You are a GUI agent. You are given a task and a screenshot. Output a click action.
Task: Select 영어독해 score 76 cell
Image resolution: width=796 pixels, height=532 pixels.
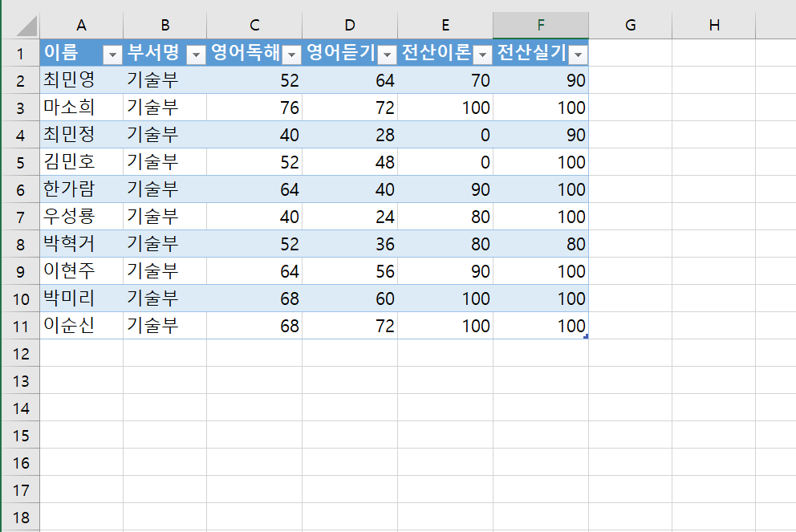pos(254,108)
